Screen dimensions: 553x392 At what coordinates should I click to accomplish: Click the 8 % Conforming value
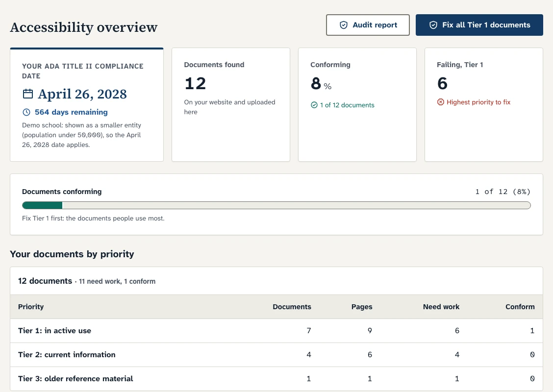tap(321, 84)
